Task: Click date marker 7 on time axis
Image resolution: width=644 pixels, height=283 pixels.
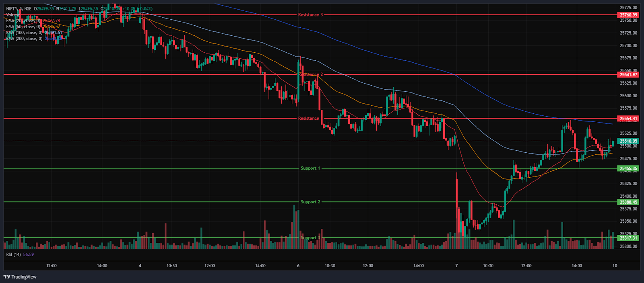Action: tap(456, 266)
